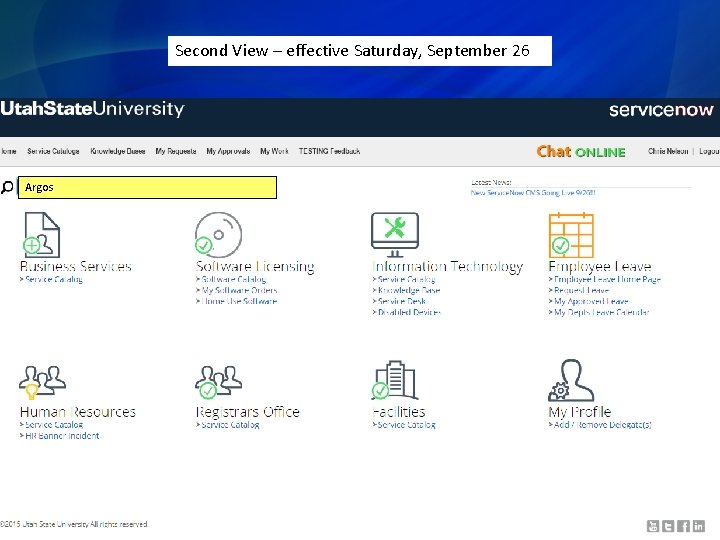Click the Business Services heading

point(76,266)
